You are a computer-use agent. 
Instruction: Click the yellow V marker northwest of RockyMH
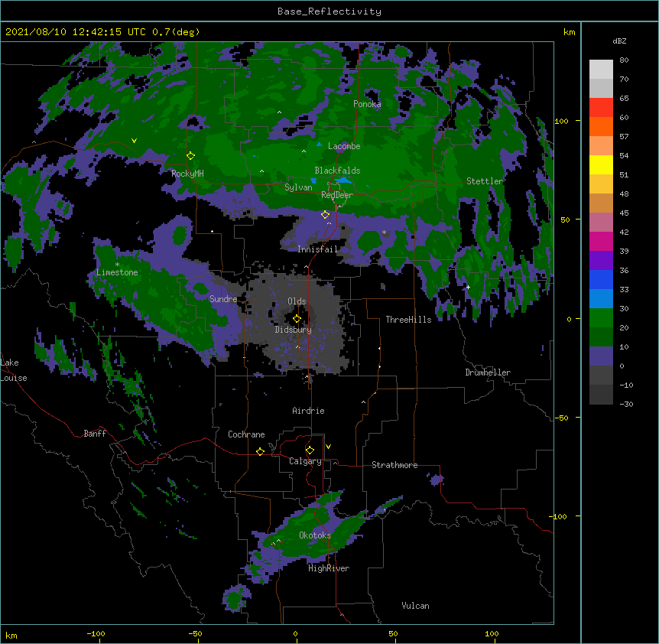(134, 141)
